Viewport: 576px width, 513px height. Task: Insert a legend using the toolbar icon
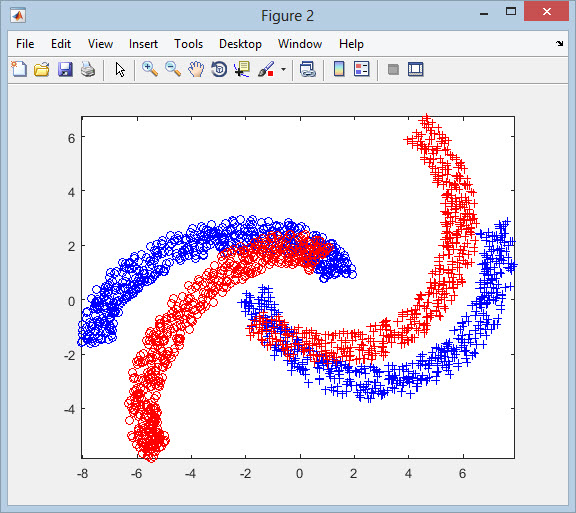click(x=362, y=69)
